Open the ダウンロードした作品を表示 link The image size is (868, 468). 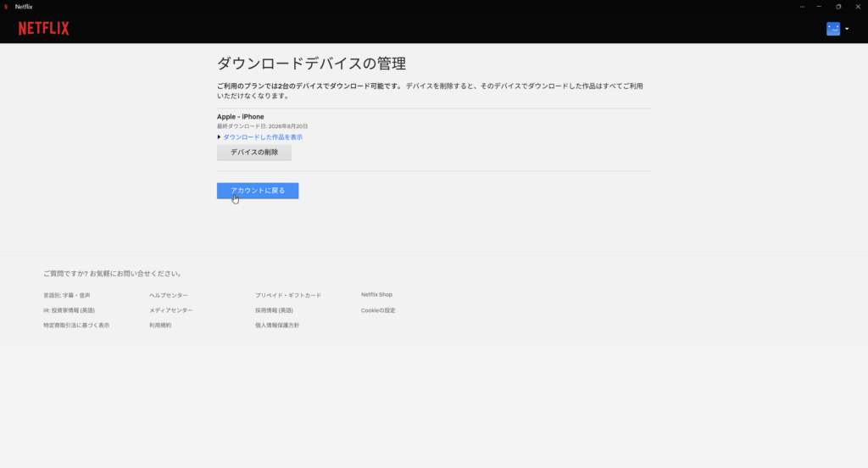pos(263,136)
